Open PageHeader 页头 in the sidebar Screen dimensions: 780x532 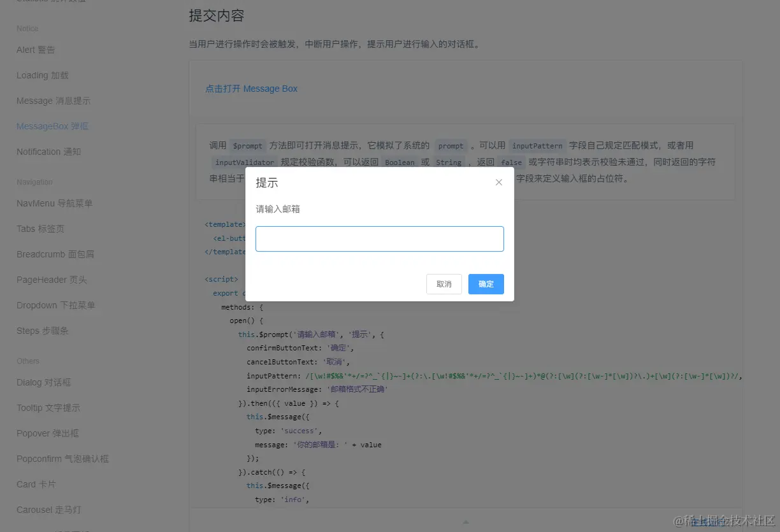[52, 280]
